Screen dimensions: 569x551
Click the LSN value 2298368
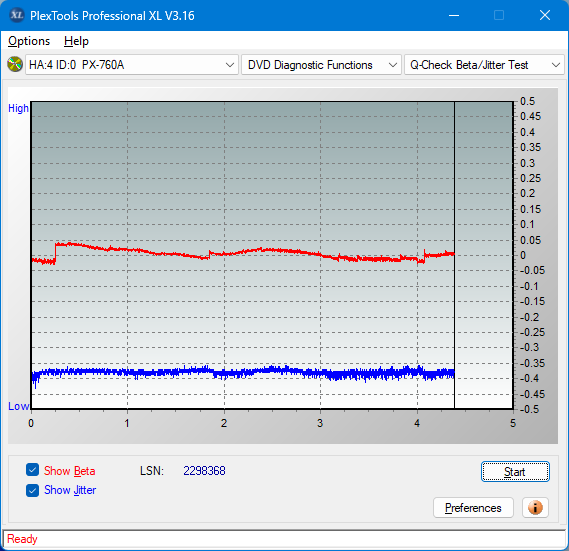204,471
